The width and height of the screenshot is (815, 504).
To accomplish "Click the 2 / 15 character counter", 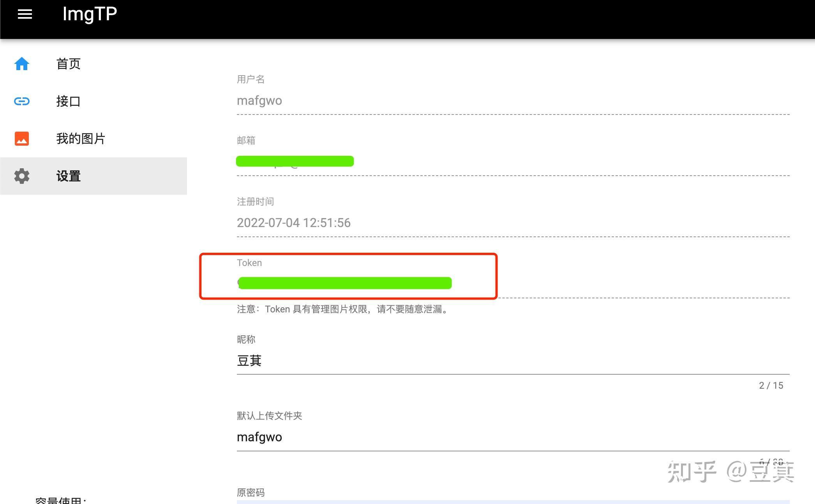I will click(771, 386).
